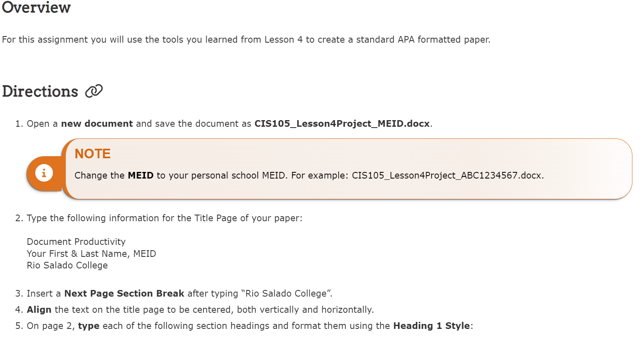Click the orange info icon in NOTE
The height and width of the screenshot is (343, 644).
point(44,173)
